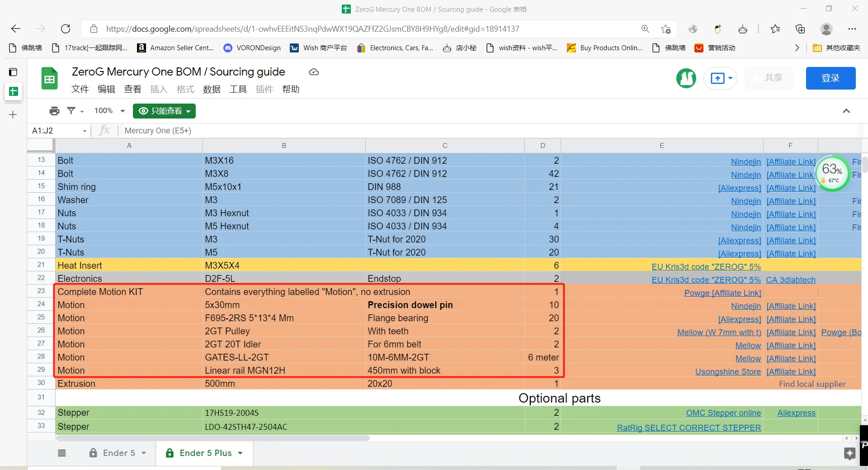Expand the filter views dropdown arrow
The image size is (868, 470).
[82, 111]
